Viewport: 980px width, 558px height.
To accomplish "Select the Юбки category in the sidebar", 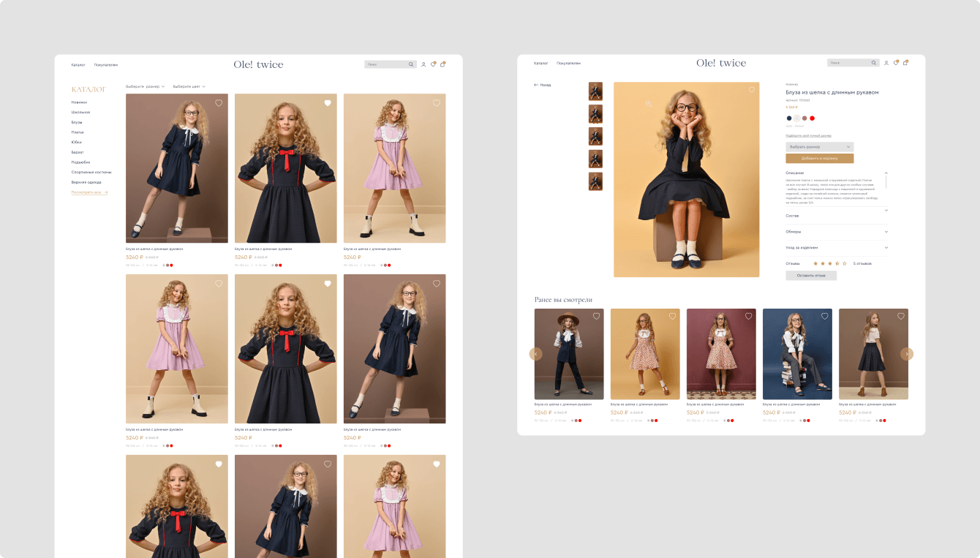I will pyautogui.click(x=77, y=143).
